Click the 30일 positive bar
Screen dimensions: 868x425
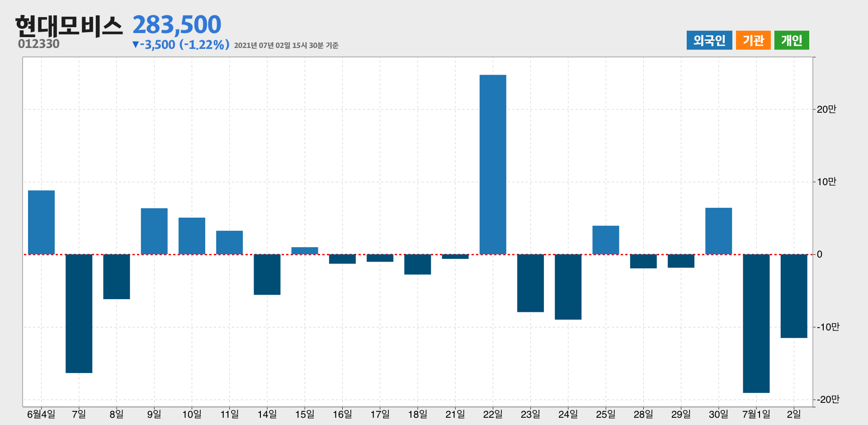coord(719,231)
